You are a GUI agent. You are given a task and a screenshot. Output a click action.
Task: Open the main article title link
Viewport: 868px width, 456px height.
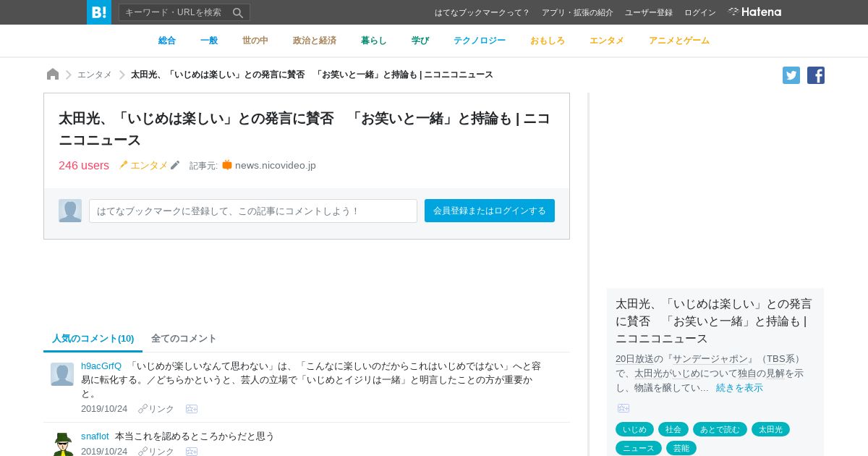tap(305, 129)
